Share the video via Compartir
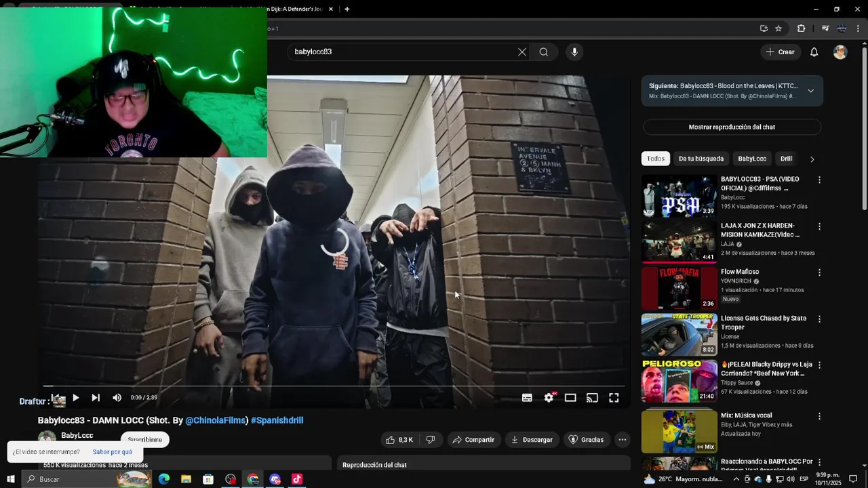The height and width of the screenshot is (488, 868). tap(473, 440)
